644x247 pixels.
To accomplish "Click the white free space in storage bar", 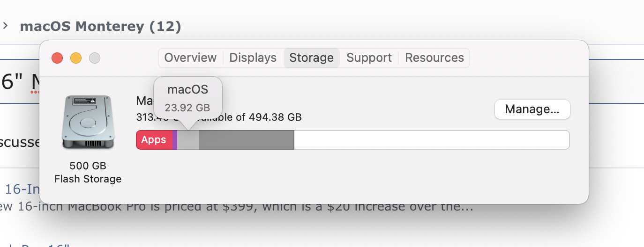I will click(431, 140).
